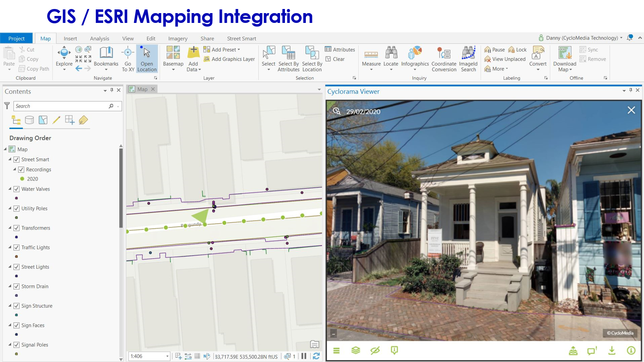Switch Contents to List By Data Source
Screen dimensions: 644x362
pos(29,120)
